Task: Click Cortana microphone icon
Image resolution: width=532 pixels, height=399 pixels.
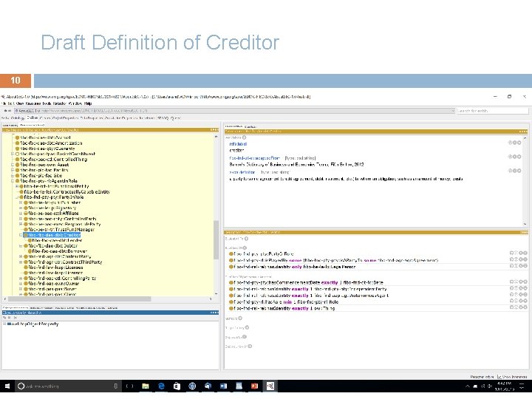Action: click(x=116, y=386)
